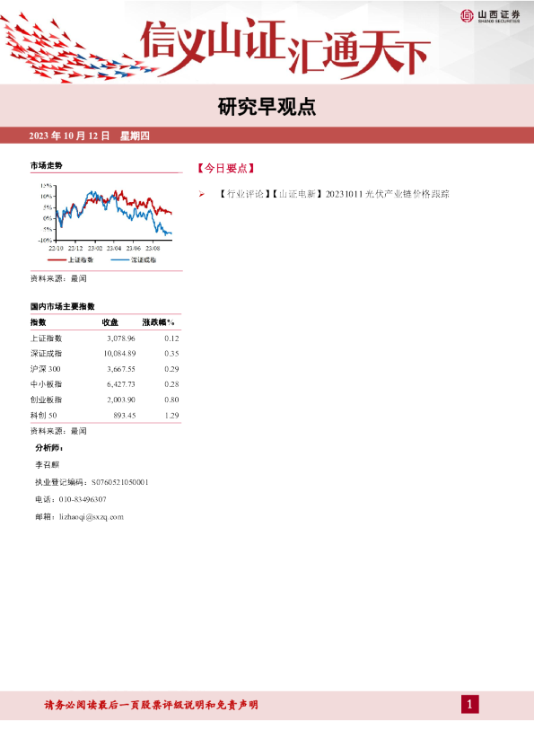Select the 今日要点 section heading
This screenshot has width=534, height=756.
[225, 168]
